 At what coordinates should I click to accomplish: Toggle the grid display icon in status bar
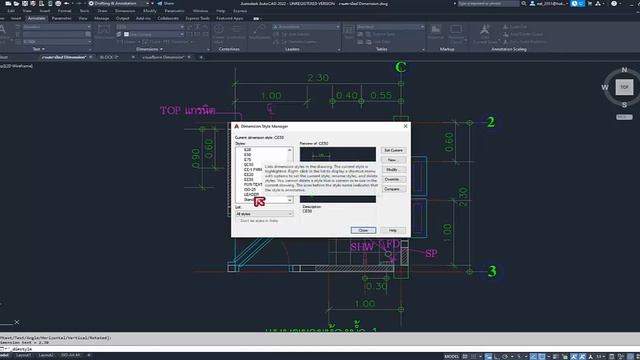tap(465, 356)
